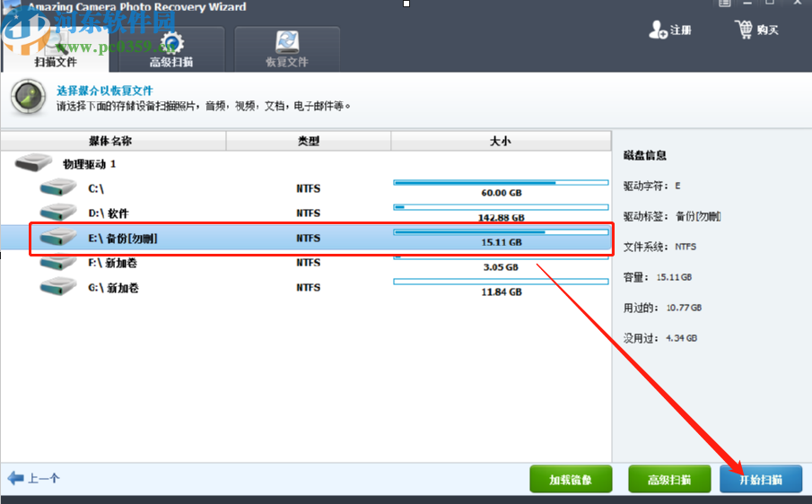
Task: Select the D:\ 软件 drive icon
Action: pyautogui.click(x=58, y=213)
